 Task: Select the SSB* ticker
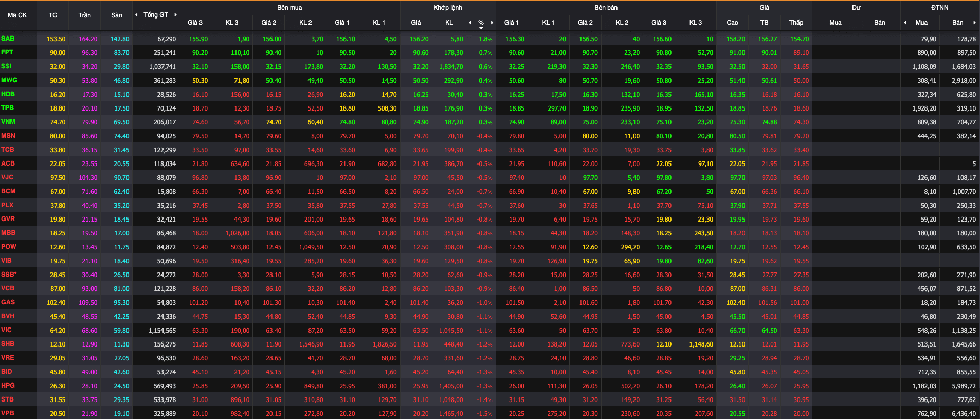click(9, 275)
